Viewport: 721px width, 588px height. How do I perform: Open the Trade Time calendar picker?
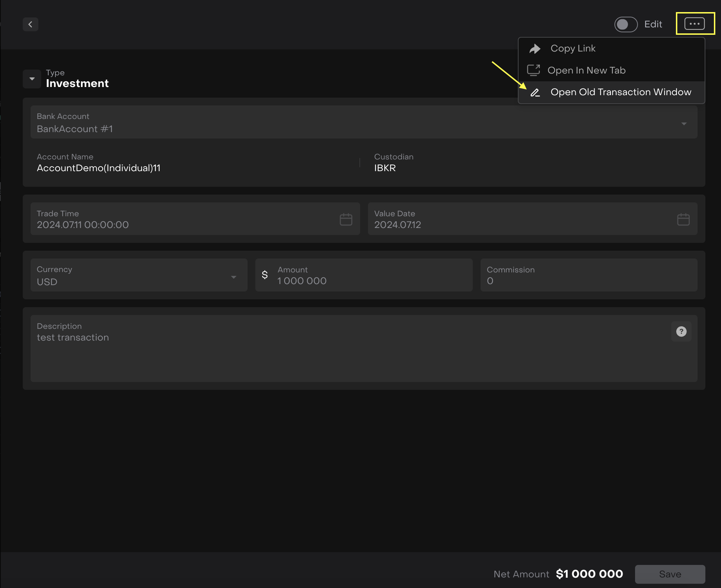pos(346,219)
